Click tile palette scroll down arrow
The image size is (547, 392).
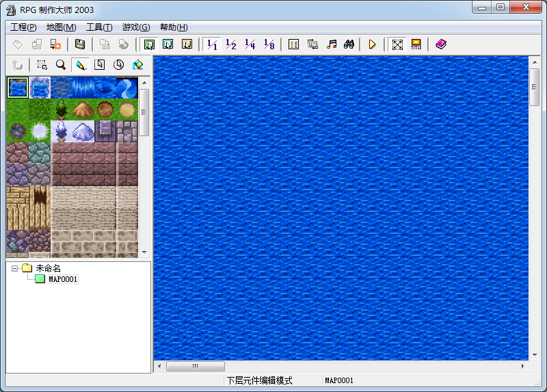click(x=144, y=252)
